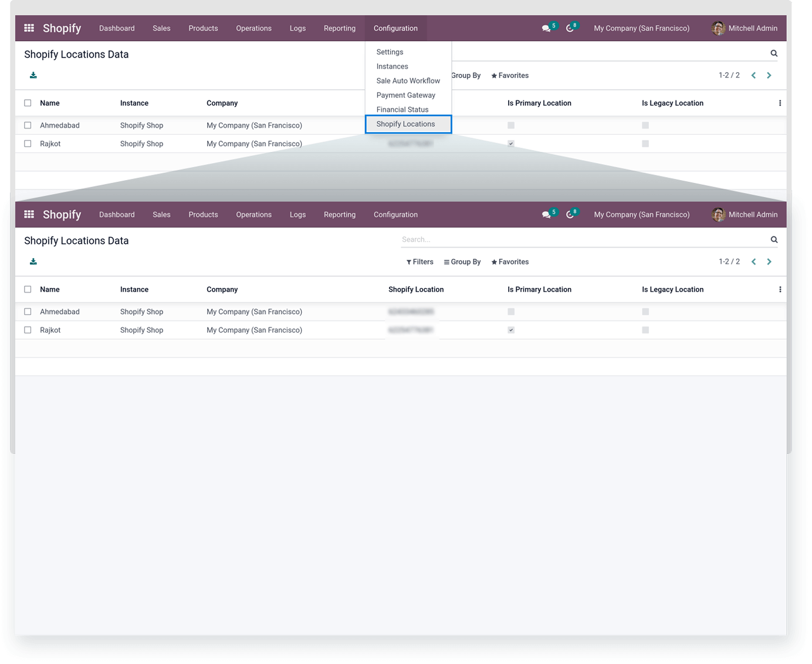Toggle Rajkot Is Primary Location, upper screenshot
812x664 pixels.
[511, 144]
